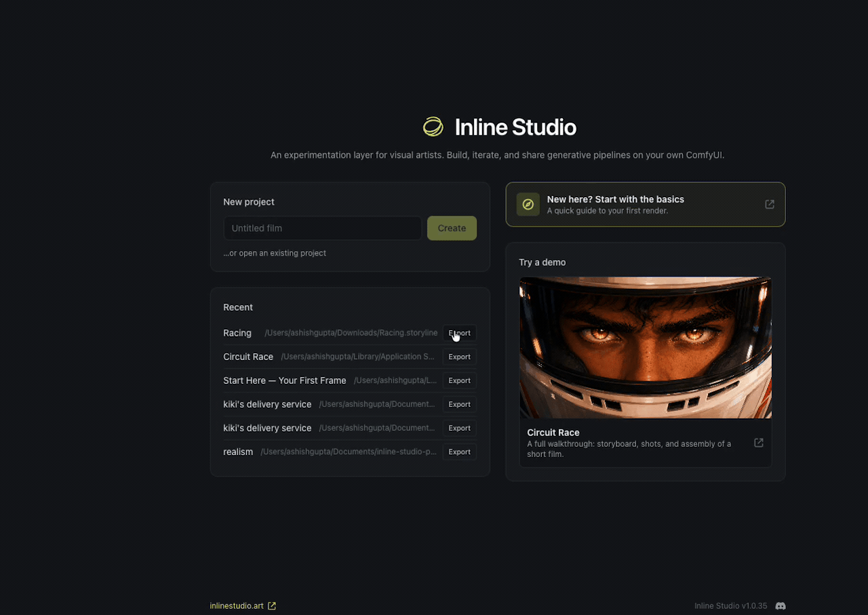Export the Racing project
Viewport: 868px width, 615px height.
459,333
